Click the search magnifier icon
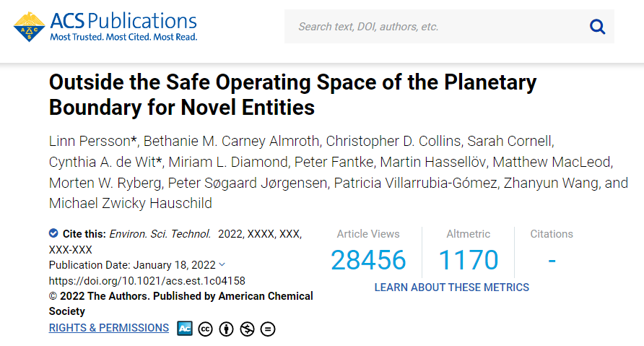 click(597, 27)
